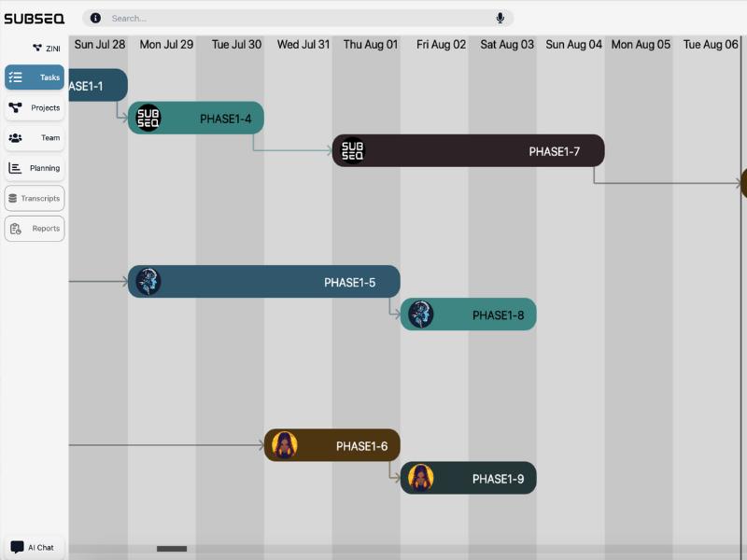
Task: Open the Projects sidebar item
Action: click(35, 107)
